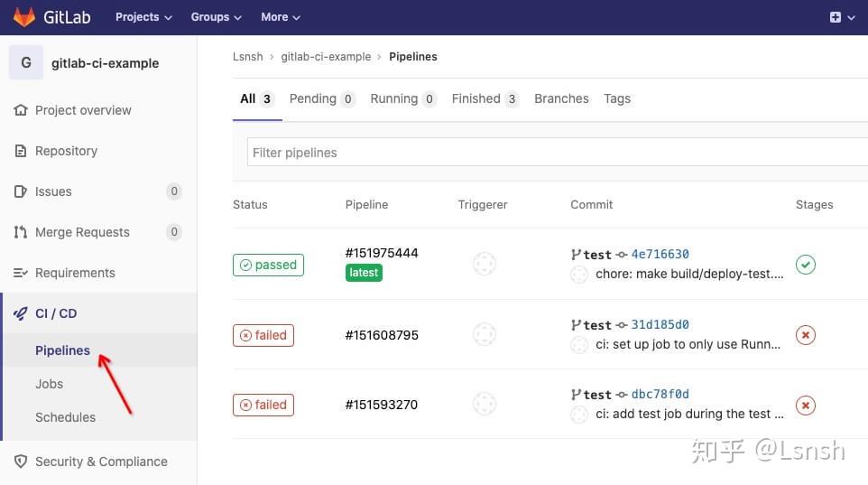
Task: Open pipeline #151593270
Action: tap(382, 405)
